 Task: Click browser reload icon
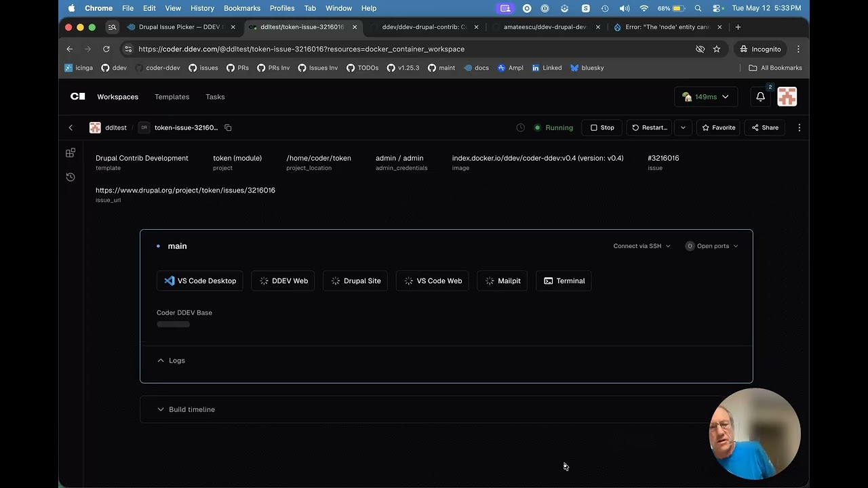click(106, 49)
